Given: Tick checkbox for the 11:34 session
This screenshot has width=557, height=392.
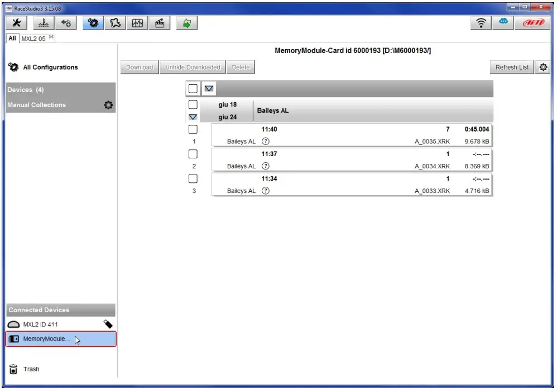Looking at the screenshot, I should (x=193, y=179).
